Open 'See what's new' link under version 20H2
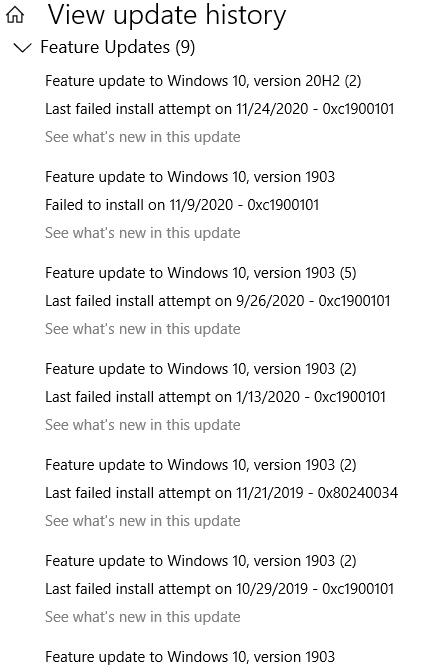This screenshot has width=438, height=669. tap(143, 137)
